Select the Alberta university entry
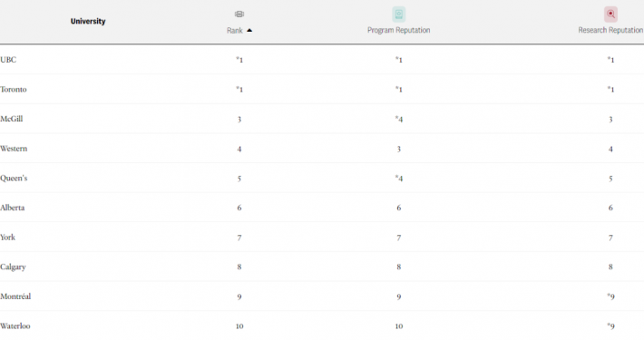This screenshot has height=340, width=644. coord(13,208)
